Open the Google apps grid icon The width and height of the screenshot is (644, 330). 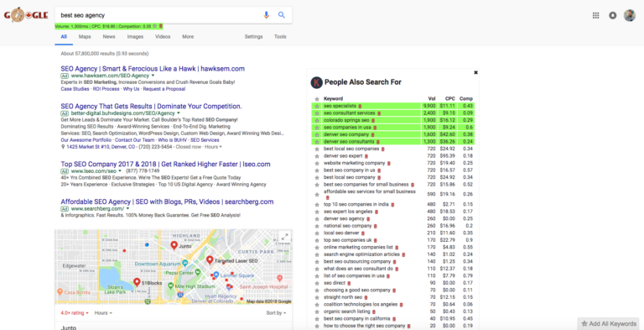(595, 16)
